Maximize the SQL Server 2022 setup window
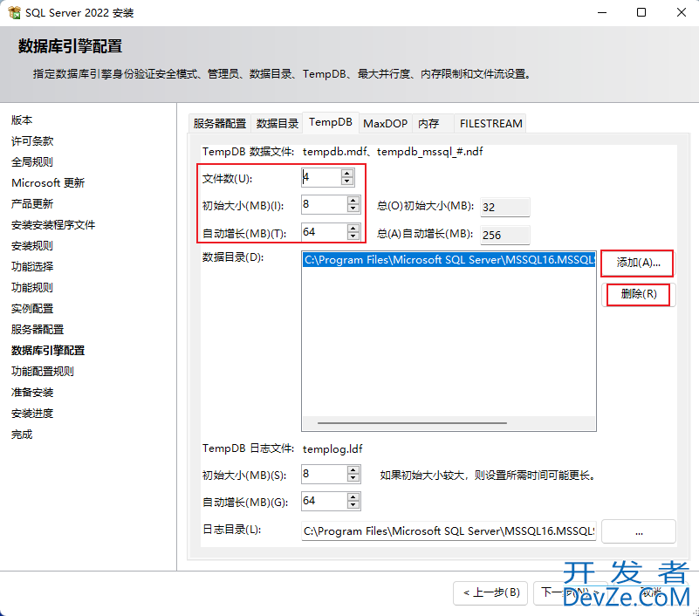 (641, 12)
